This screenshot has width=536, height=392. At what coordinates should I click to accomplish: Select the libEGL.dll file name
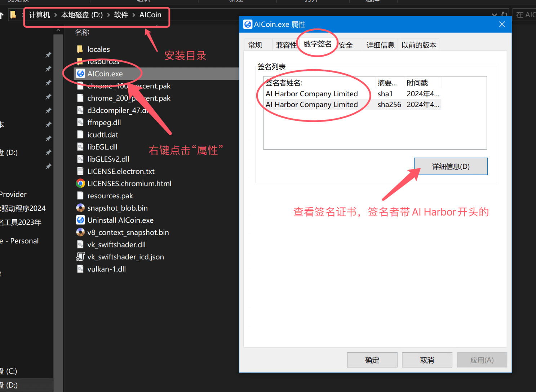click(x=102, y=147)
